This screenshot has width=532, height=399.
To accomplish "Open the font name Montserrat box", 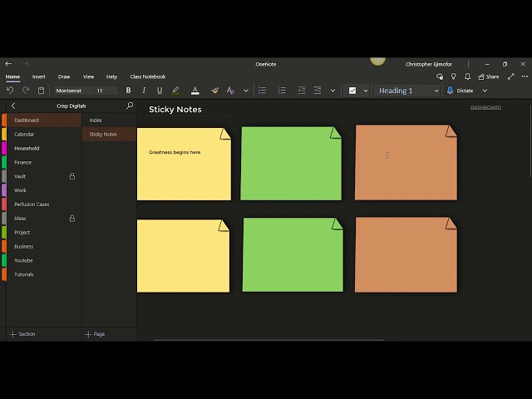I will (x=73, y=91).
